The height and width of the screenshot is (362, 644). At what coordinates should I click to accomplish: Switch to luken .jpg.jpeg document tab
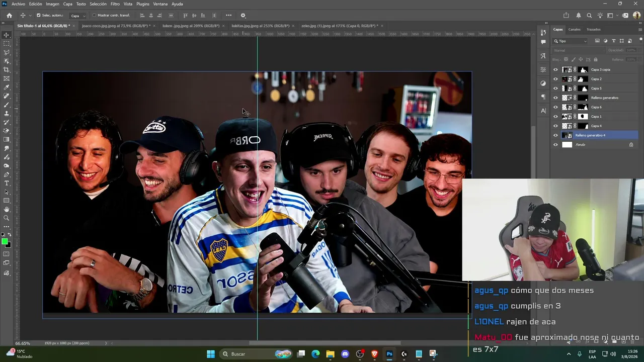191,26
